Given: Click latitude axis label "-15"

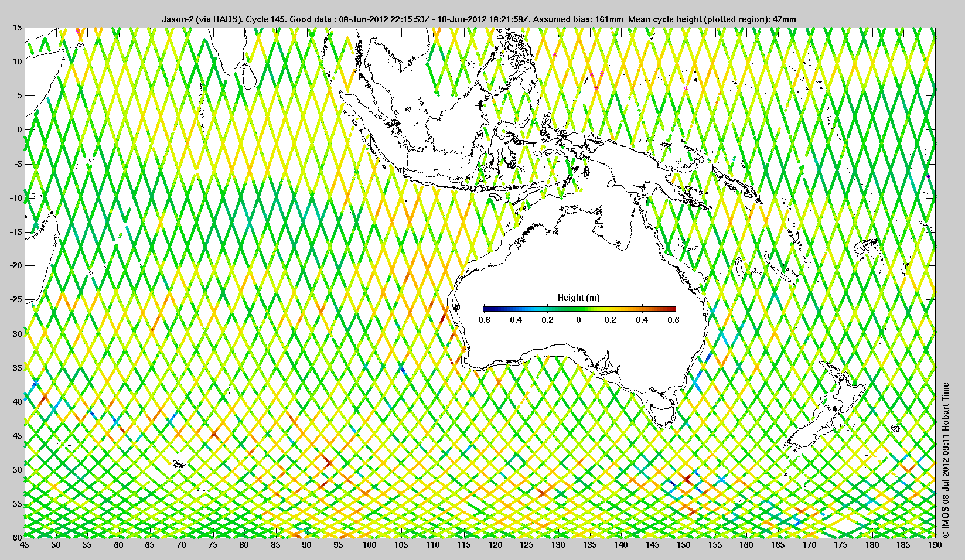Looking at the screenshot, I should click(x=16, y=232).
